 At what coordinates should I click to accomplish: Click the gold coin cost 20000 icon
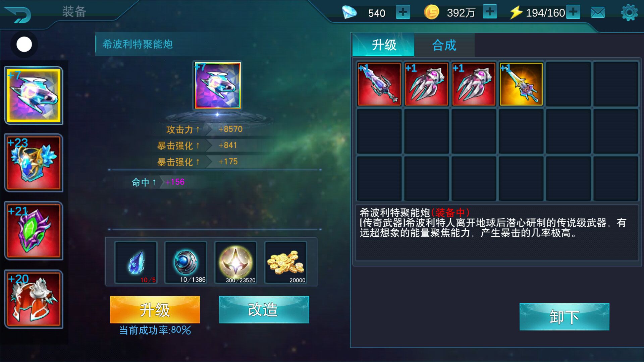coord(285,262)
